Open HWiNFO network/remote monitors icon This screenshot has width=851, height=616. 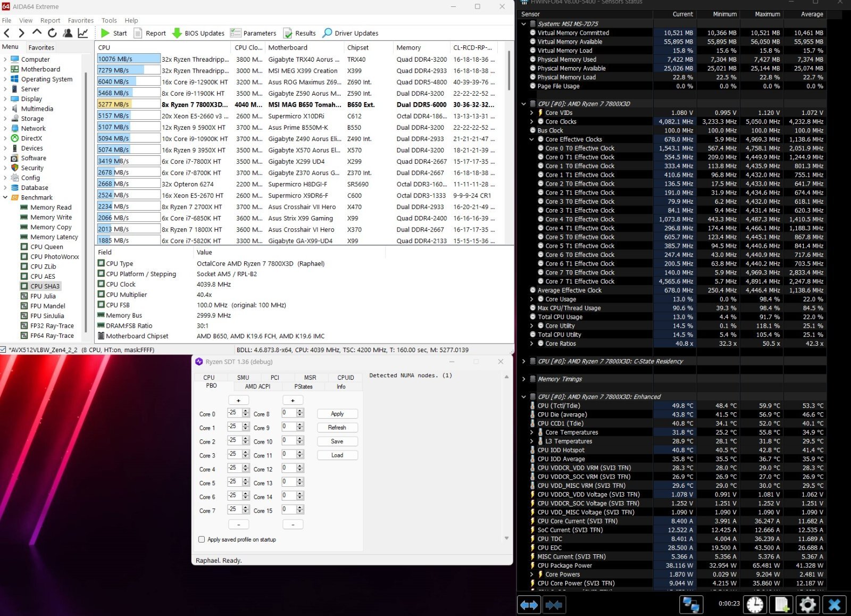pos(691,605)
